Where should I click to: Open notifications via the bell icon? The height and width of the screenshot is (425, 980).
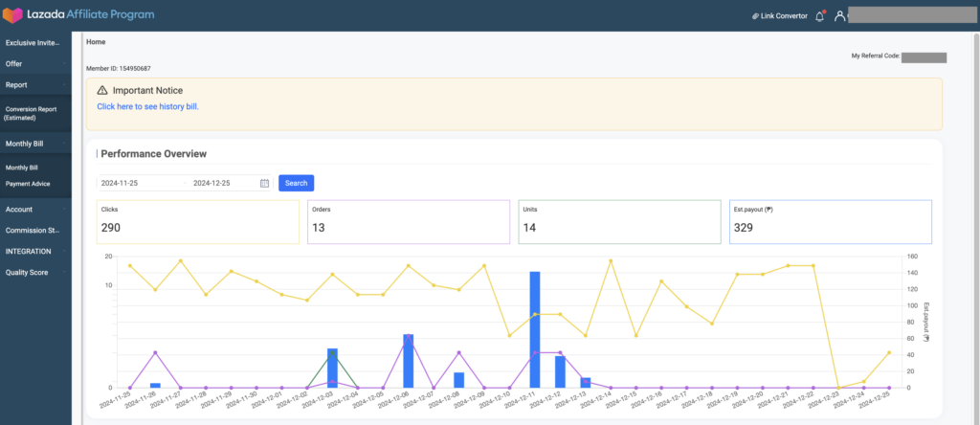coord(819,16)
